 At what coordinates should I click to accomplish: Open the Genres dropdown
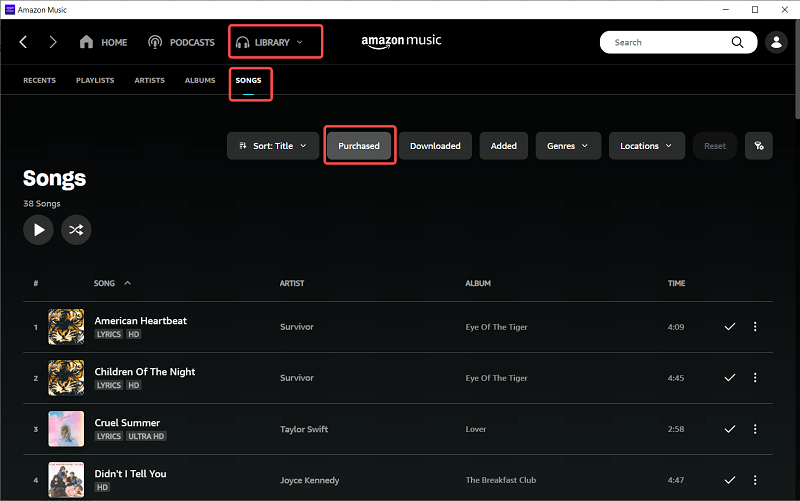[x=568, y=146]
